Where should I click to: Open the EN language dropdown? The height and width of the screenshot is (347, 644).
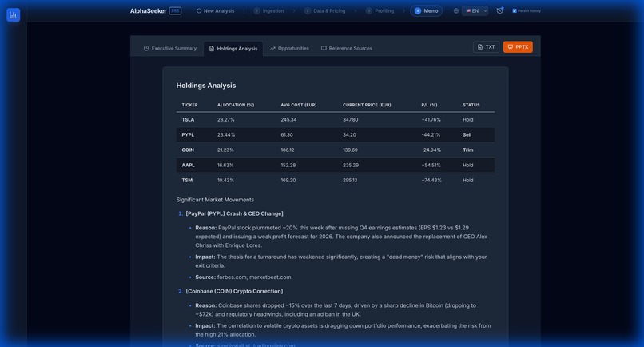point(475,11)
